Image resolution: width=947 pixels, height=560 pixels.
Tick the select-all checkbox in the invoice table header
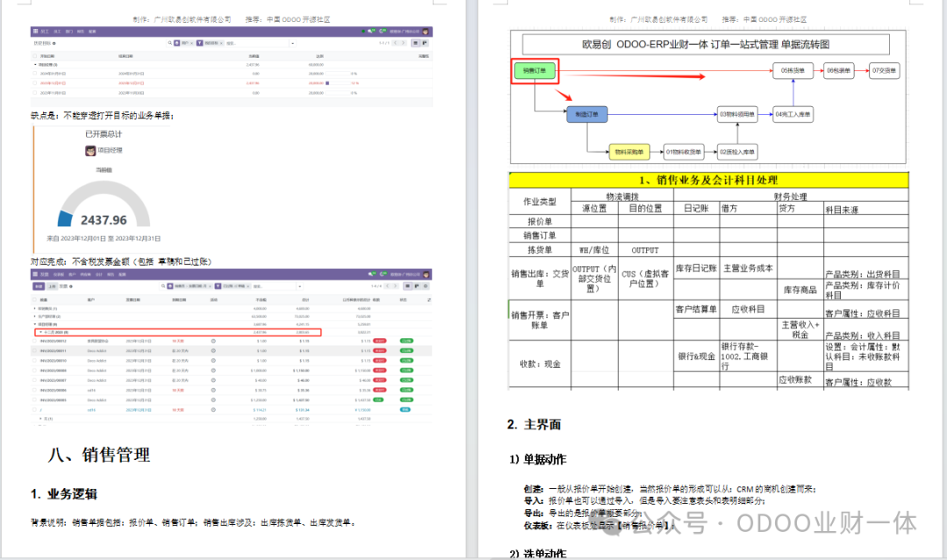coord(34,300)
